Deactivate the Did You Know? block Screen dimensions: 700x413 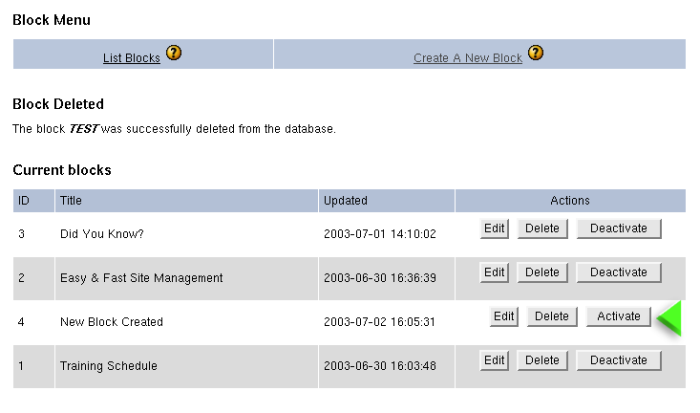point(618,228)
